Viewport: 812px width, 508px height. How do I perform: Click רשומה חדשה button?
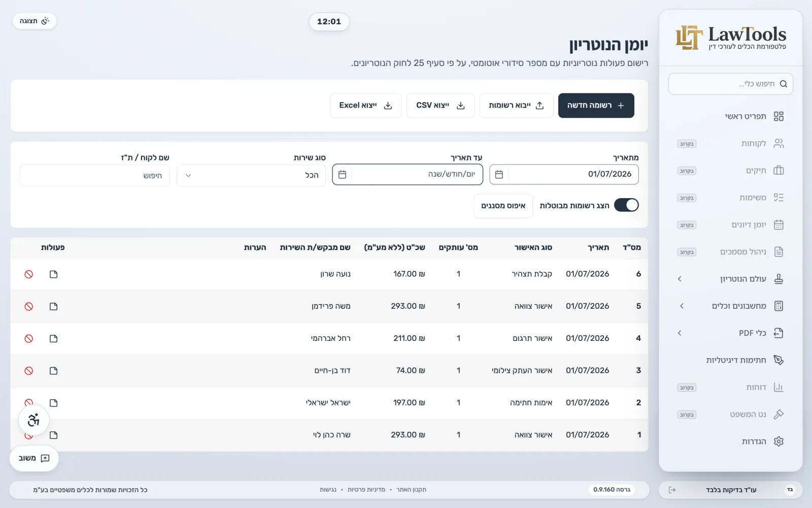[x=596, y=105]
